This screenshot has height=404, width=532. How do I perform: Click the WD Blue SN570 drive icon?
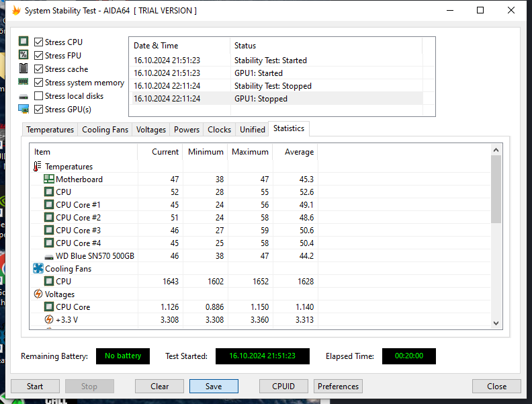(49, 257)
